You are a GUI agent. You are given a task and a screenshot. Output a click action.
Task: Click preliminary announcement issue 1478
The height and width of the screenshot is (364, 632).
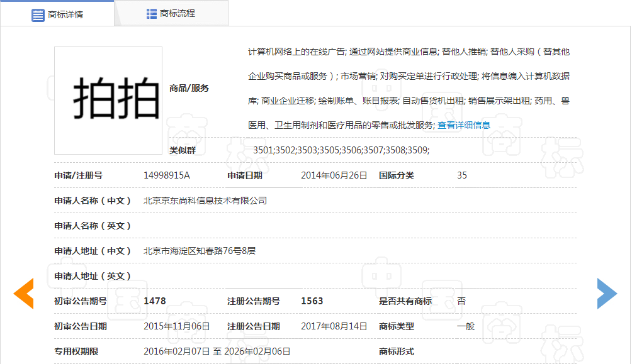(155, 301)
